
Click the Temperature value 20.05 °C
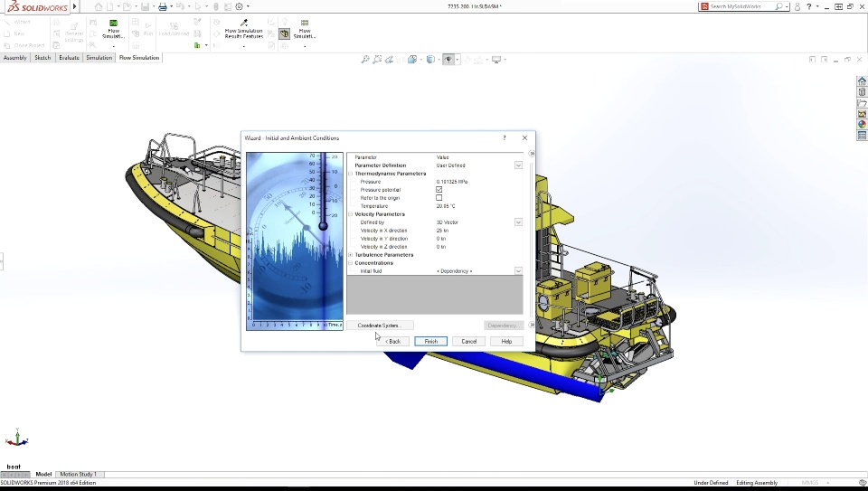446,206
